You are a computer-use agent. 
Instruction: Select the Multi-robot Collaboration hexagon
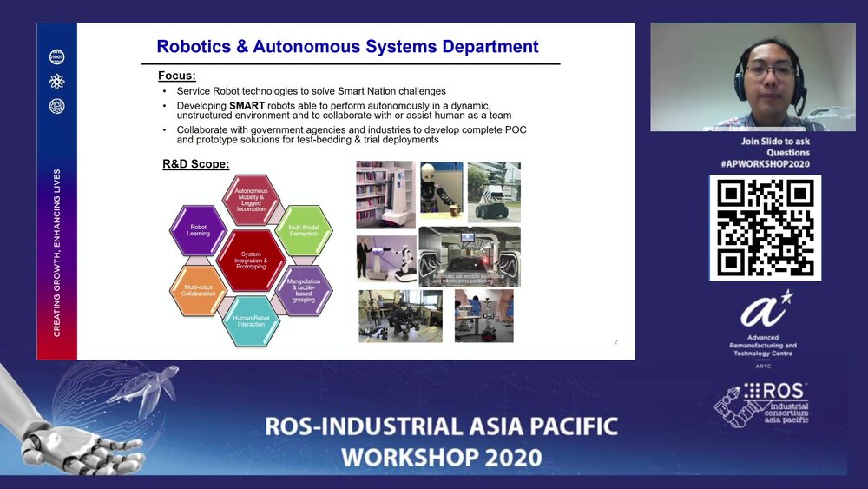198,291
